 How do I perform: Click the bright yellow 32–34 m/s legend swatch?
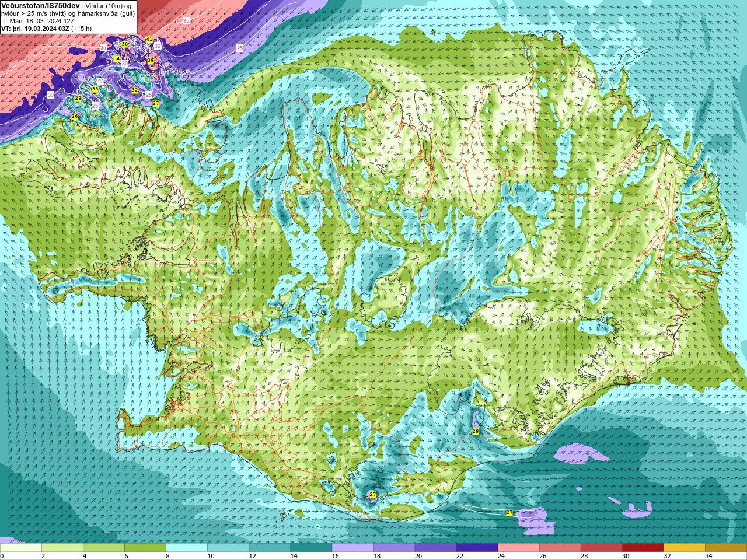pyautogui.click(x=684, y=548)
